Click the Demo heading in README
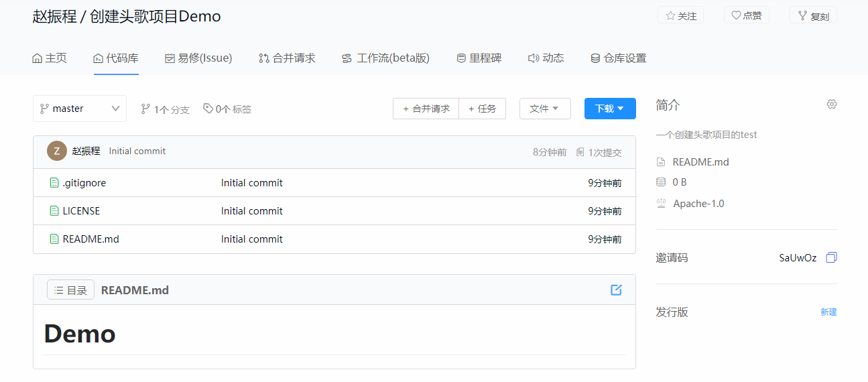This screenshot has height=382, width=868. pos(80,334)
